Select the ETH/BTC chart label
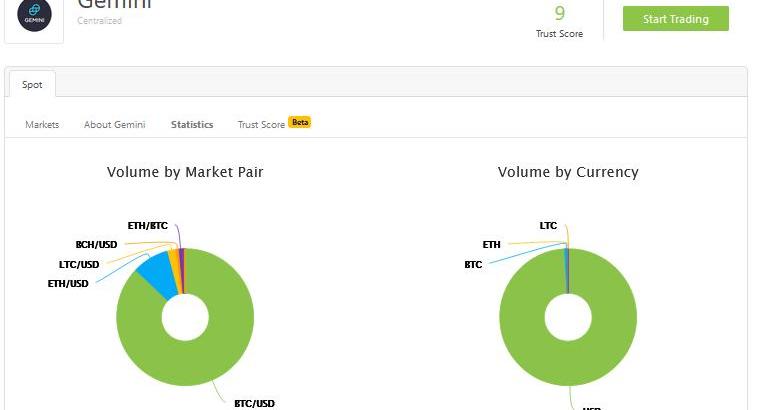762x410 pixels. coord(147,226)
